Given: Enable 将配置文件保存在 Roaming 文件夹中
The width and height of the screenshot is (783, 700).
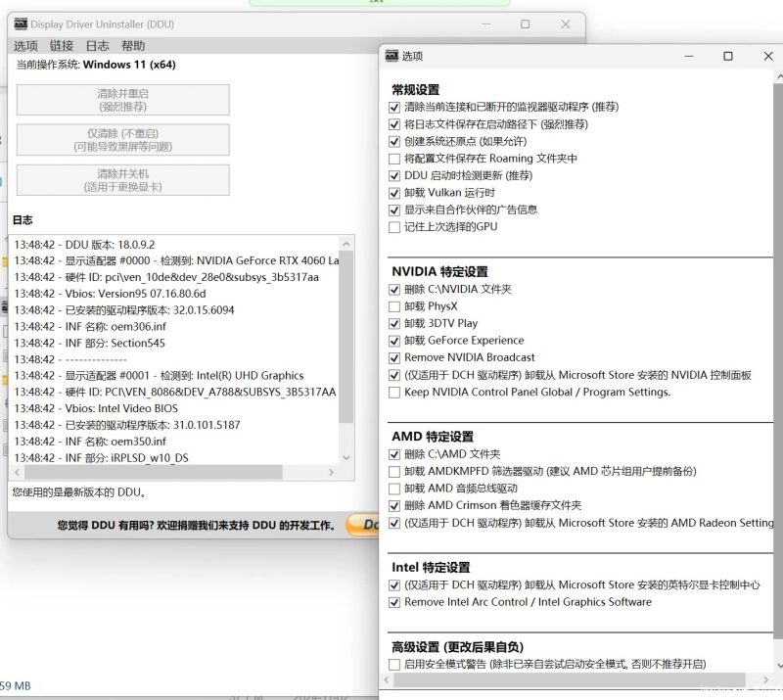Looking at the screenshot, I should coord(394,159).
